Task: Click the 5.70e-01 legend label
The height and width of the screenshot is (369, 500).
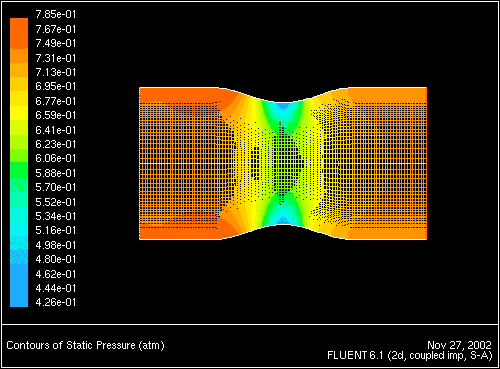Action: (56, 187)
